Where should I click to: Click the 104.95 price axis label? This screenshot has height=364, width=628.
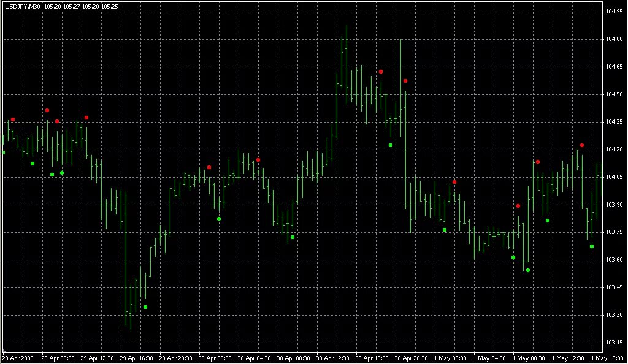(x=614, y=12)
